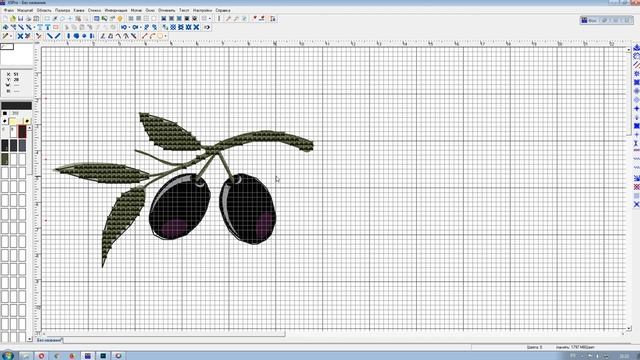Click the current color black bar above the palette

pos(16,106)
